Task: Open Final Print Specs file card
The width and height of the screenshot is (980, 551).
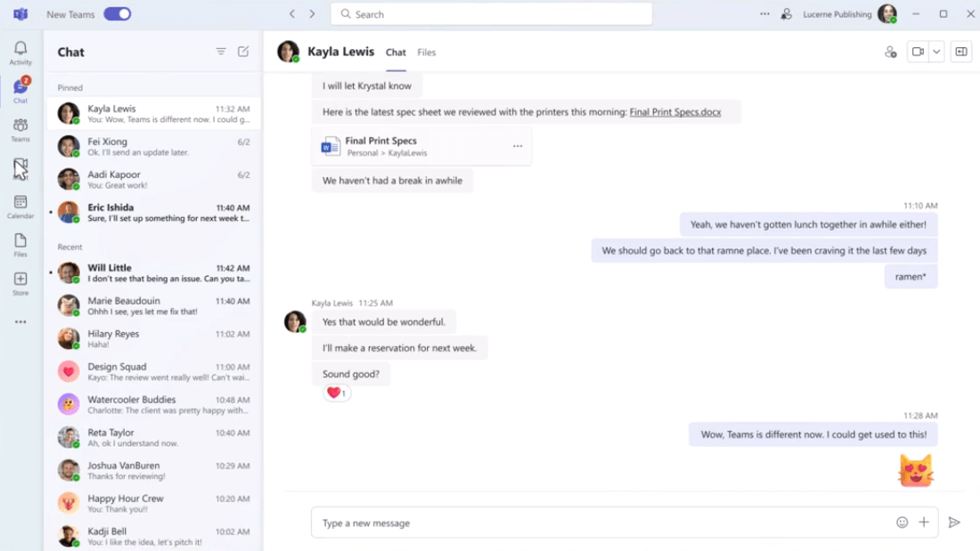Action: (x=421, y=146)
